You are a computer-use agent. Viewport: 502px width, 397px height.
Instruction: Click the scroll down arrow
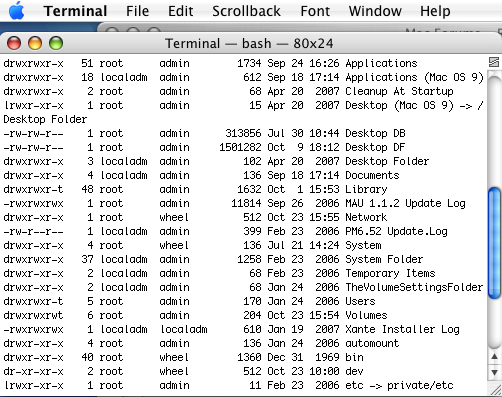494,372
